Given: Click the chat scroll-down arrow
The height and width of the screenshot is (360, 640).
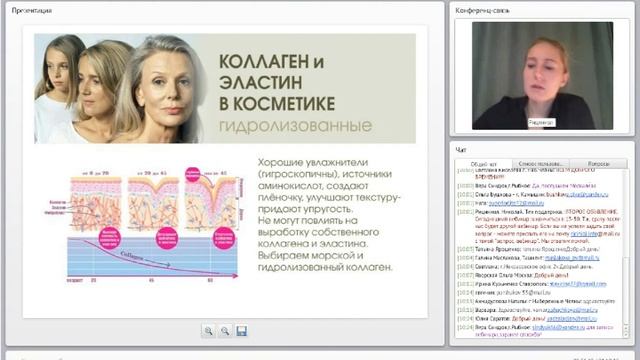Looking at the screenshot, I should [626, 334].
